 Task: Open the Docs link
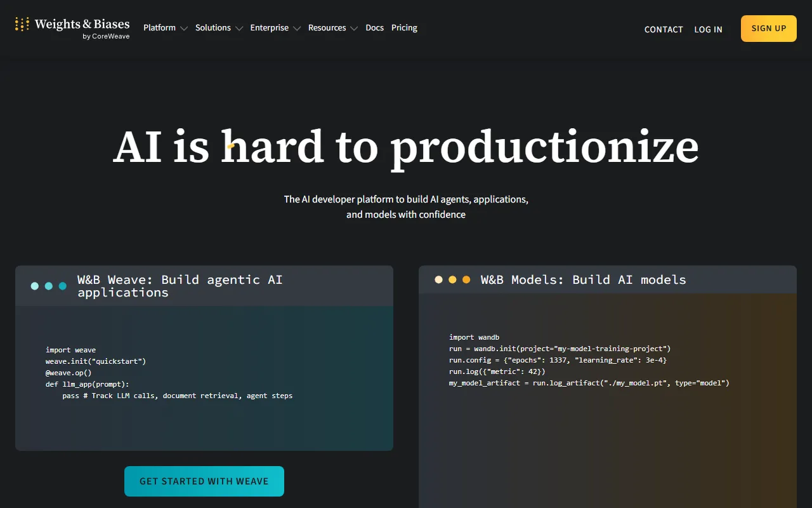(x=374, y=28)
